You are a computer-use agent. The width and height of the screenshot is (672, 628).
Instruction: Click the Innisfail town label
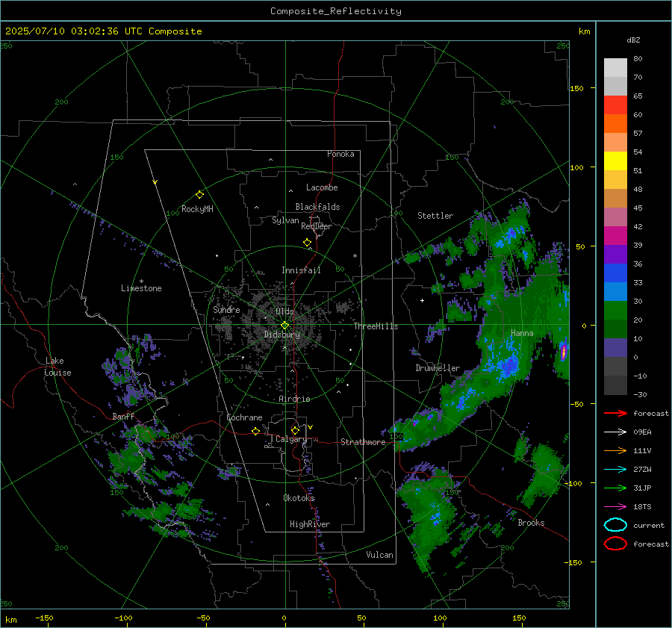point(302,270)
